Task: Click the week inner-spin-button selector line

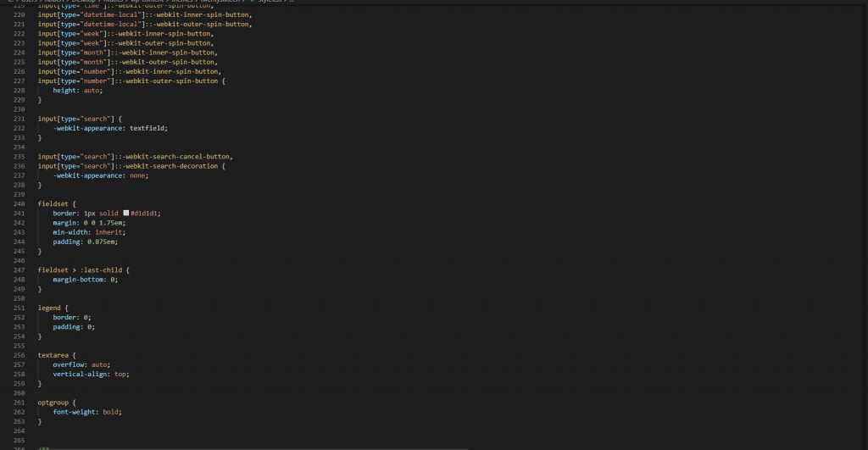Action: (125, 34)
